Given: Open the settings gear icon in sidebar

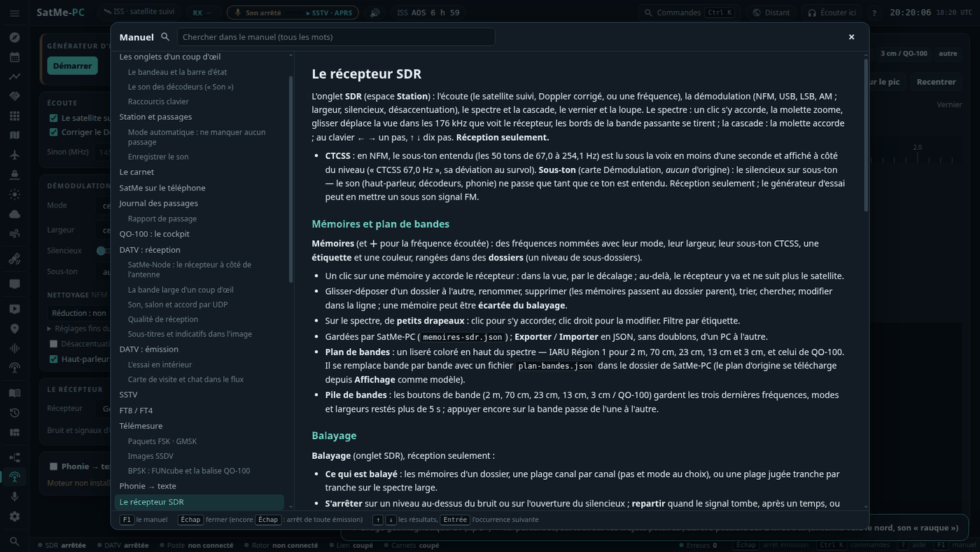Looking at the screenshot, I should (15, 516).
